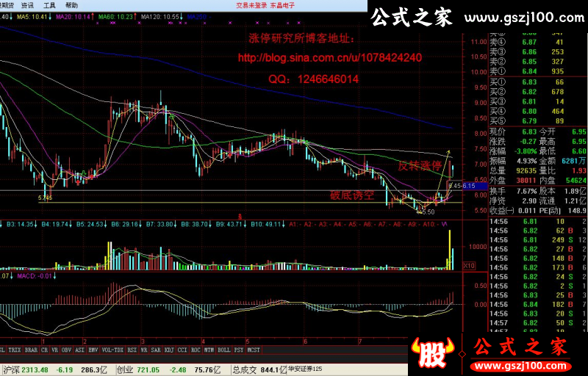Click the 沪深 2313.48 index in status bar
Image resolution: width=588 pixels, height=376 pixels.
24,370
